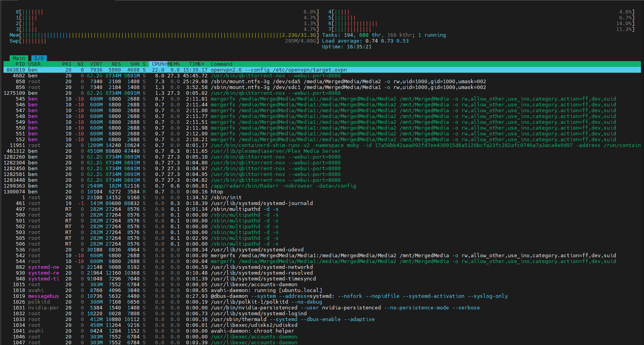Select accounts-daemon process PID 1015
The image size is (644, 345).
click(322, 285)
